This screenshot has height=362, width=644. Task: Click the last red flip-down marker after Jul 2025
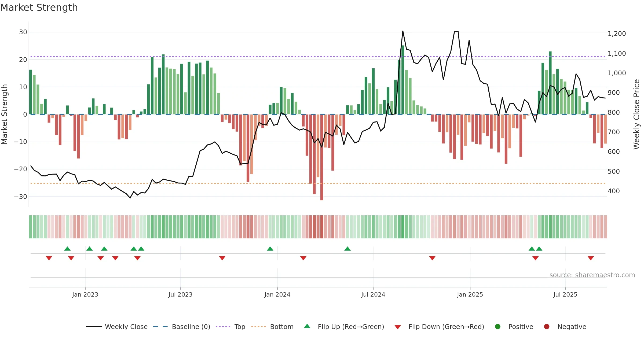591,258
